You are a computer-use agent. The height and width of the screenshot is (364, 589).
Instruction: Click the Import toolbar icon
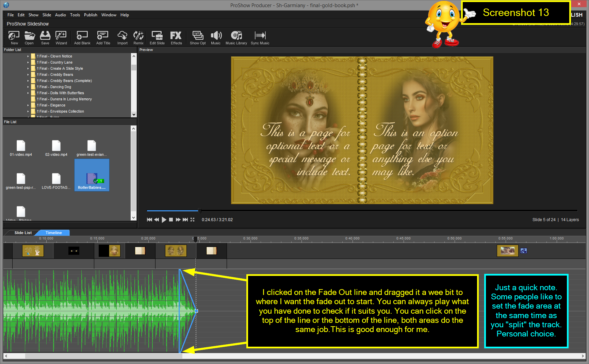pyautogui.click(x=122, y=38)
